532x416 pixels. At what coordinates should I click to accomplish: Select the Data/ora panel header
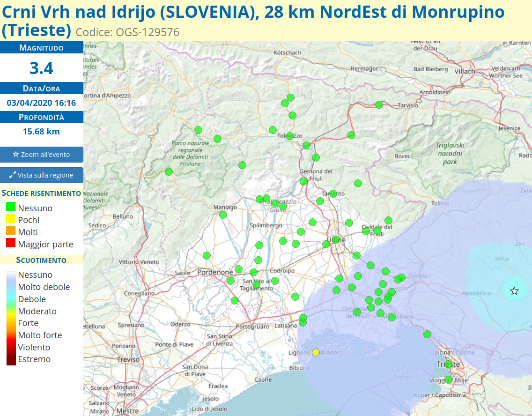(x=41, y=89)
